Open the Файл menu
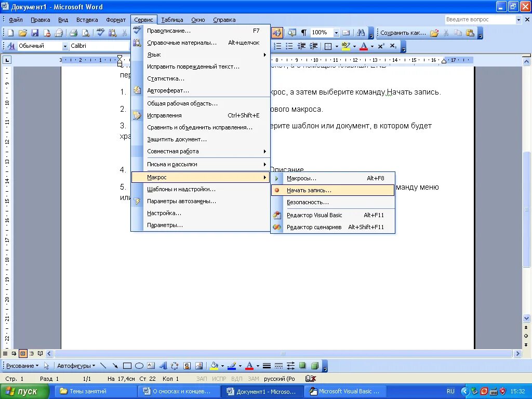This screenshot has height=399, width=532. pos(16,20)
